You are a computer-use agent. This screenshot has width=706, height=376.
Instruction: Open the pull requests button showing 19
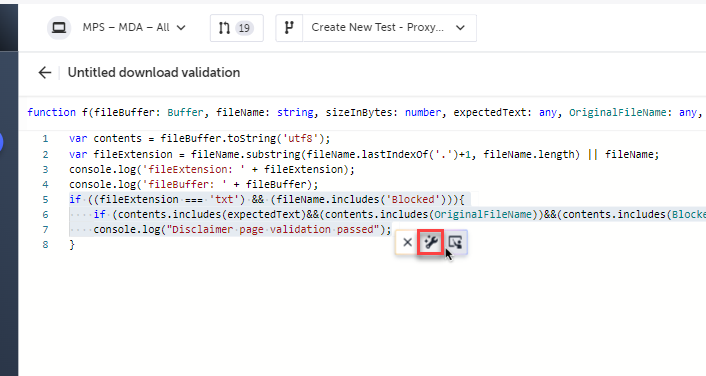236,28
